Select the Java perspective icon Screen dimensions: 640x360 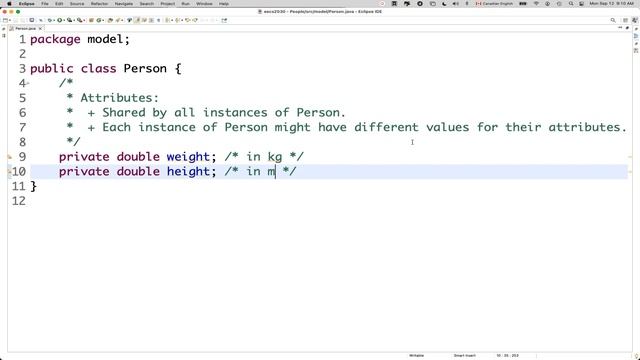(635, 20)
